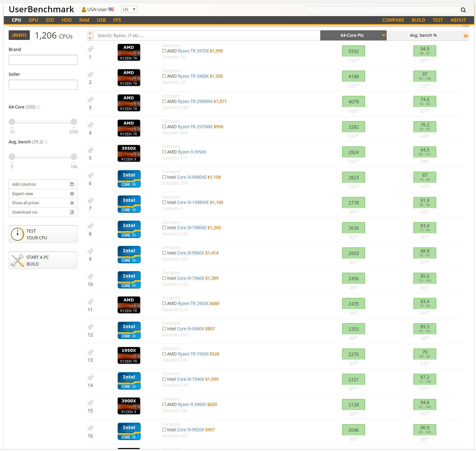This screenshot has width=476, height=451.
Task: Open the Core i9-7960X link
Action: 191,278
